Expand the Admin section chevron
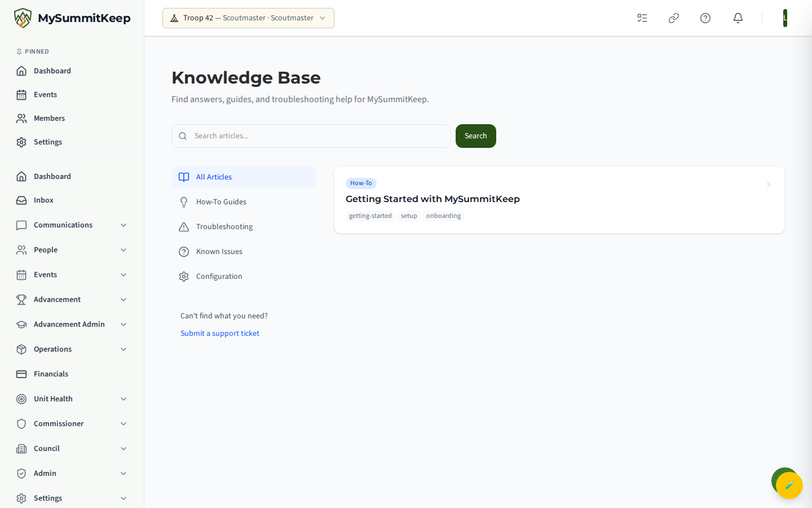The height and width of the screenshot is (508, 812). coord(123,474)
